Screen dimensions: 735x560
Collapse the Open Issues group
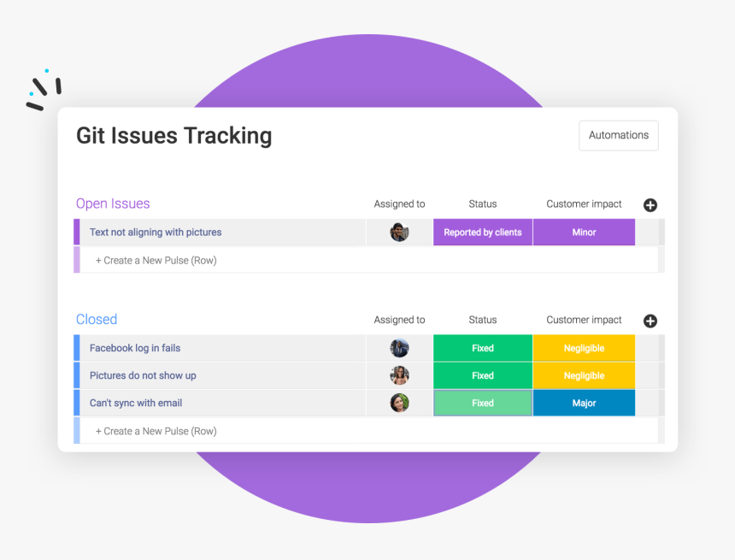pos(113,203)
